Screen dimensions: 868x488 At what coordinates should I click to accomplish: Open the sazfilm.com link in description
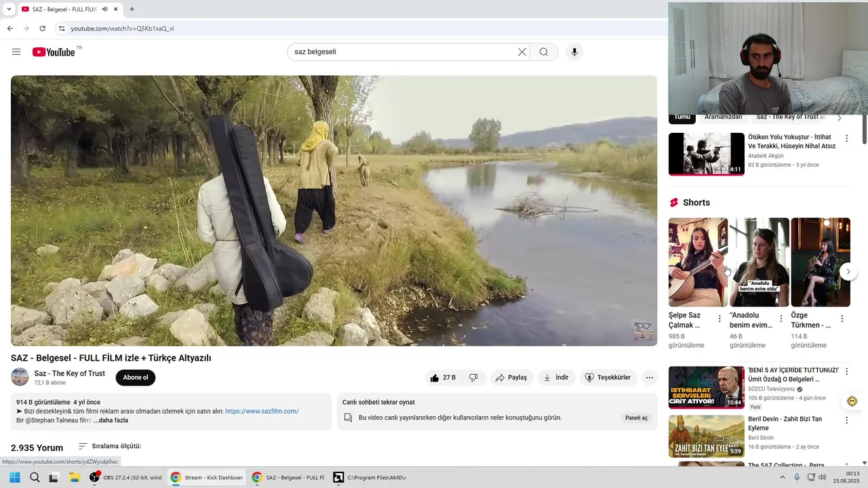[x=262, y=411]
